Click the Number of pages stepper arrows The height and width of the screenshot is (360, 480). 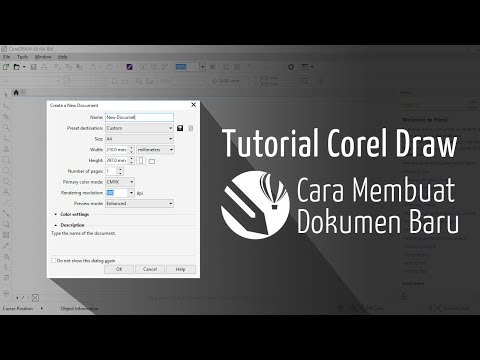(120, 171)
